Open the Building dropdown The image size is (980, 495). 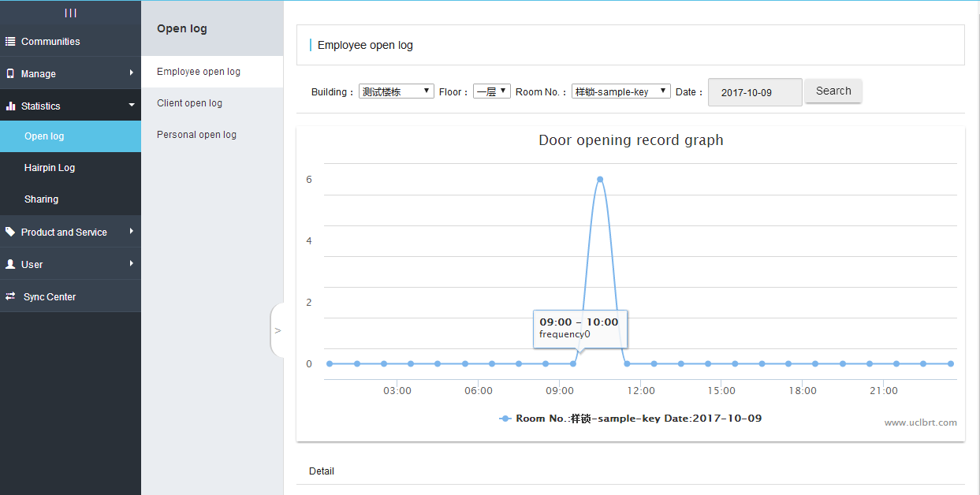396,91
